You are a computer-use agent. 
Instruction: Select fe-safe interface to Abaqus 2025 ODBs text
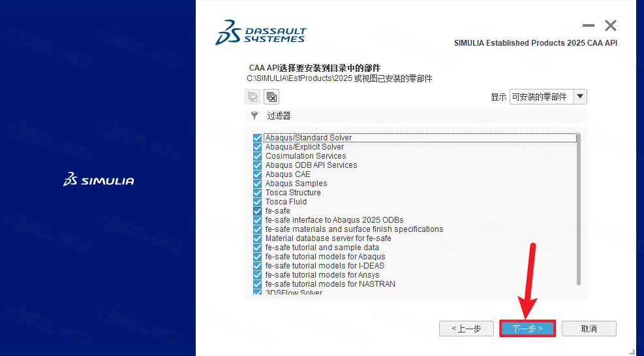334,220
